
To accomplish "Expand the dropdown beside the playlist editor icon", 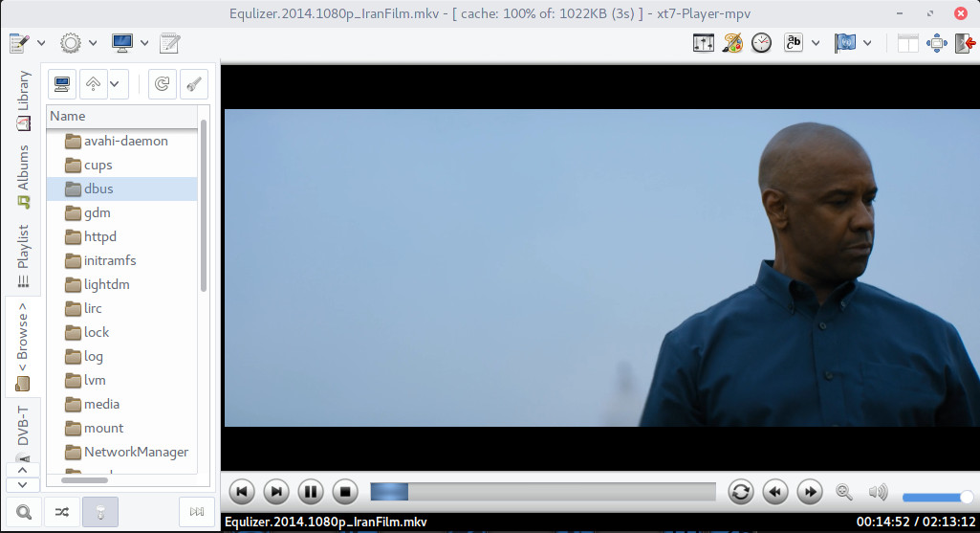I will click(x=41, y=43).
